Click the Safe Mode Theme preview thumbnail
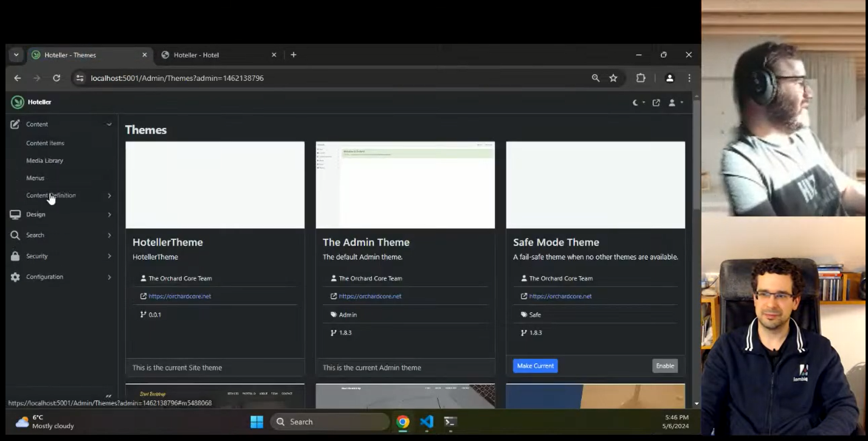This screenshot has width=868, height=441. [596, 185]
